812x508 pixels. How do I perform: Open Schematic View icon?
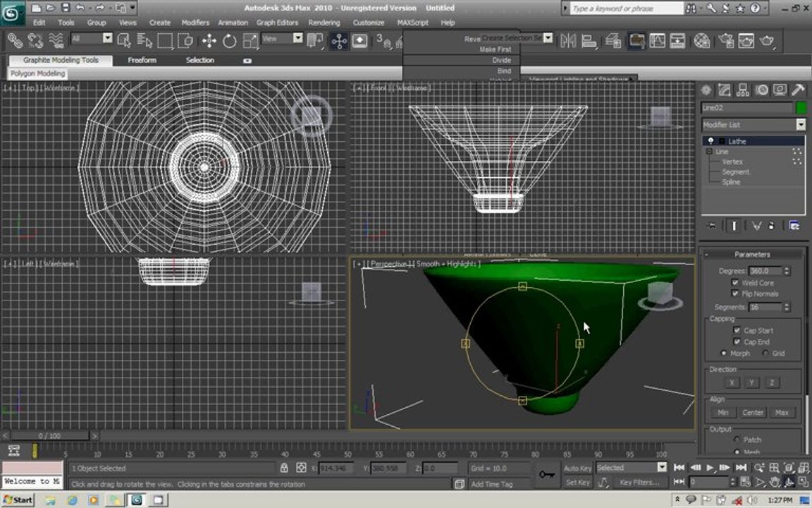[x=677, y=40]
